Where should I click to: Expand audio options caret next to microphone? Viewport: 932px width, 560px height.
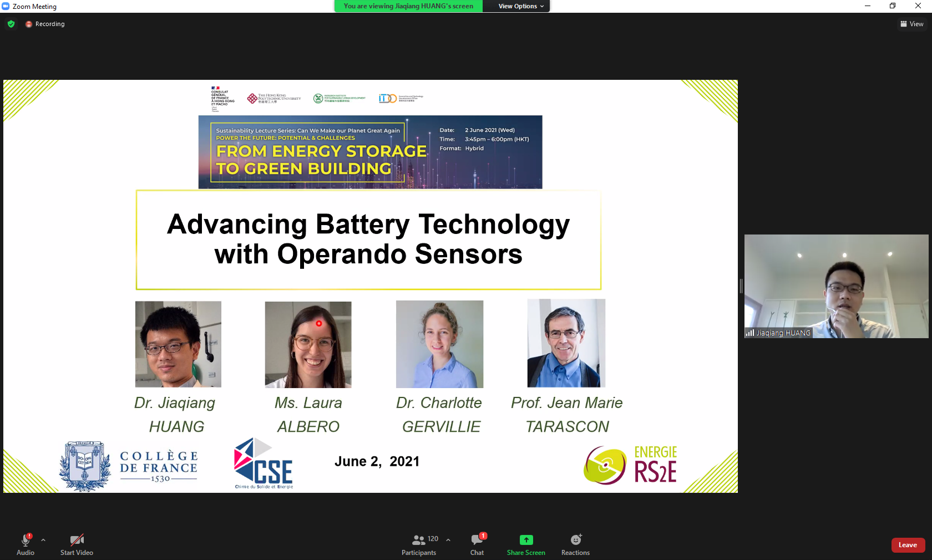point(43,539)
